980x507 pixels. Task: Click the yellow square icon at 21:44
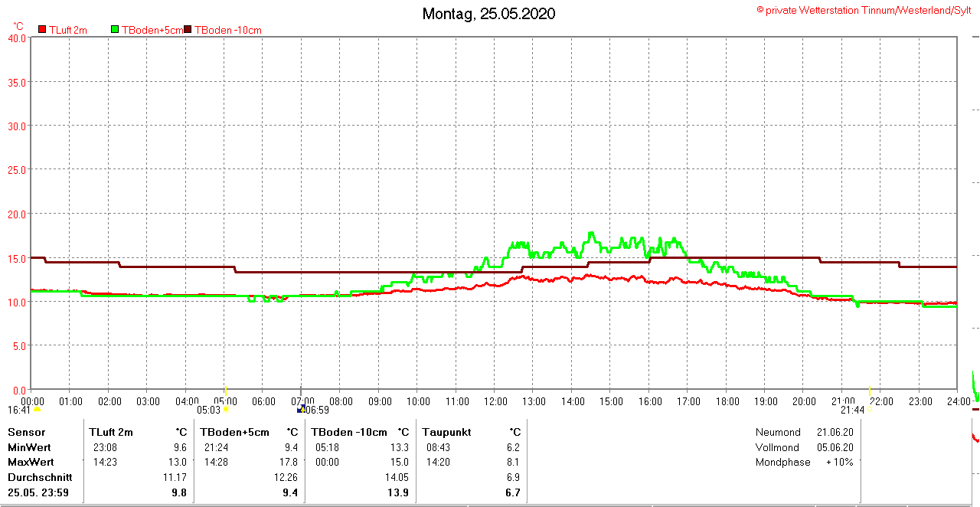[x=870, y=410]
